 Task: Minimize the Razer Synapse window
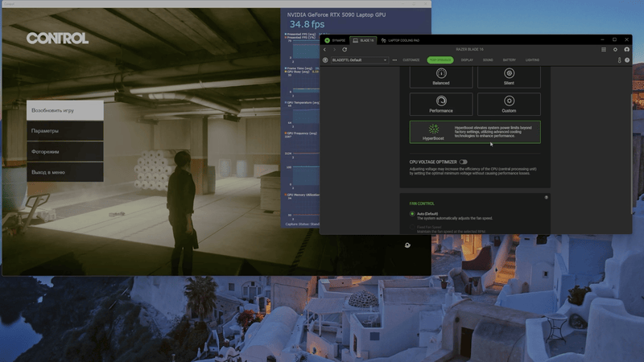pos(602,39)
